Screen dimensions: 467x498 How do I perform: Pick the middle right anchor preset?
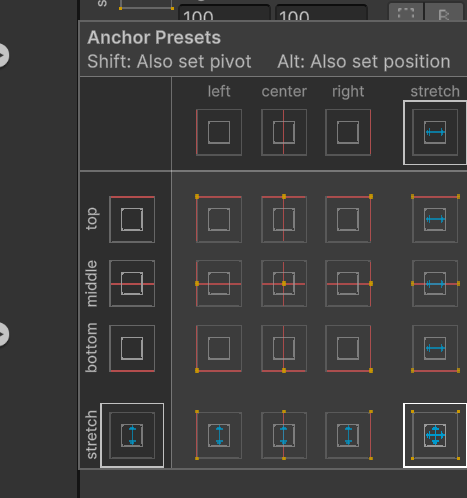pyautogui.click(x=348, y=284)
